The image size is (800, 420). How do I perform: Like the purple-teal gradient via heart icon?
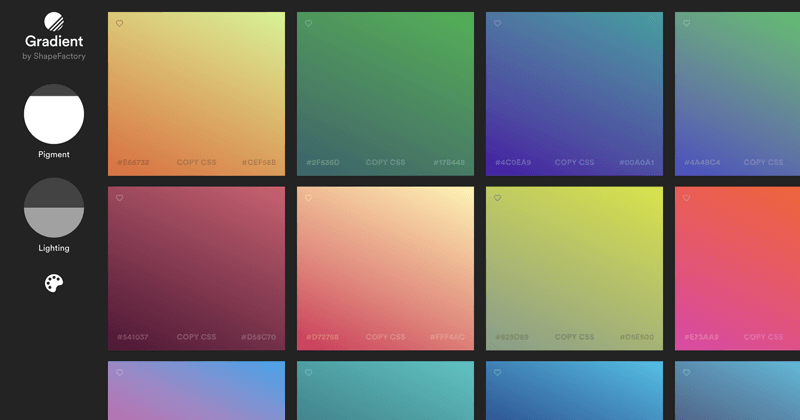click(498, 23)
